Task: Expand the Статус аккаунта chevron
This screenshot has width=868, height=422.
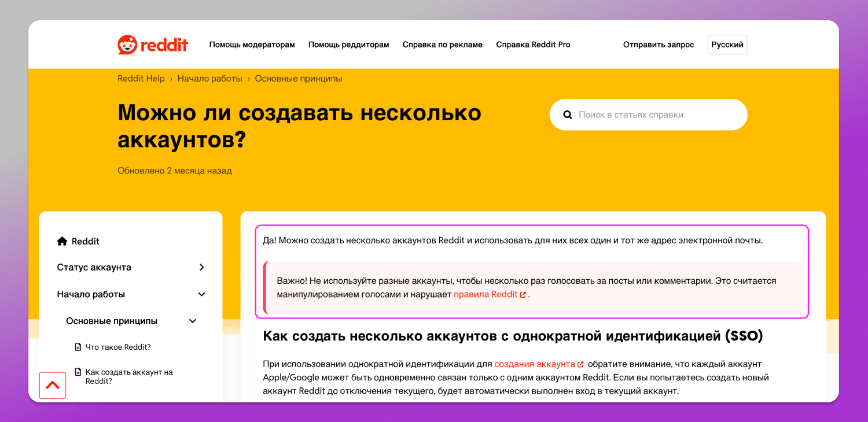Action: (201, 267)
